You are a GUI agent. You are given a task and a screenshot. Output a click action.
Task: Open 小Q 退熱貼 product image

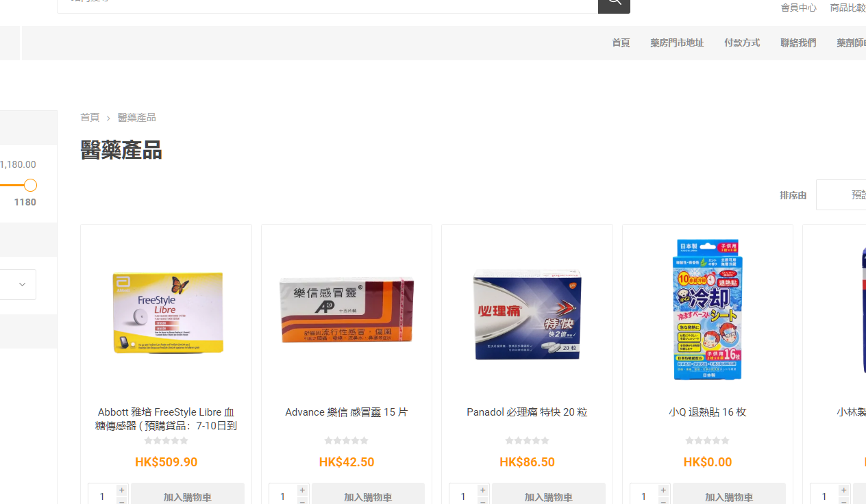(x=708, y=310)
